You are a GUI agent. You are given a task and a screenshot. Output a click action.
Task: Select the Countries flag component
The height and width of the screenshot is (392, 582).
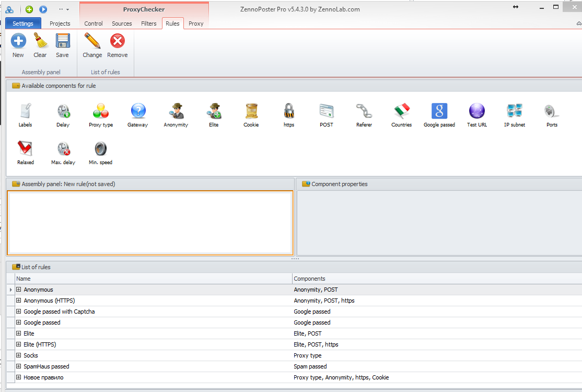402,115
